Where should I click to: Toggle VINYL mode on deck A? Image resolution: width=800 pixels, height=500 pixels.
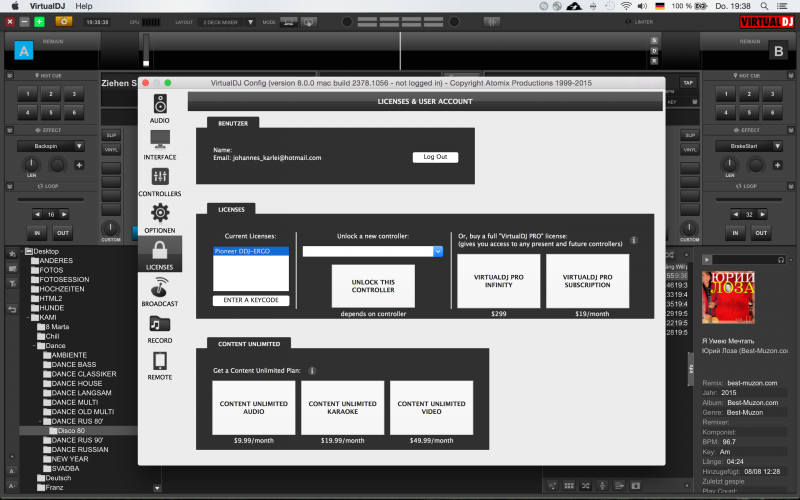(111, 150)
